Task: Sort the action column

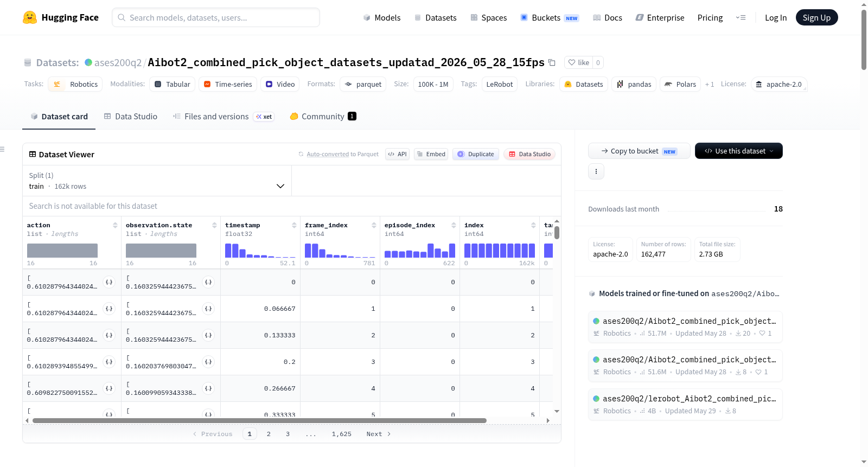Action: [x=115, y=225]
